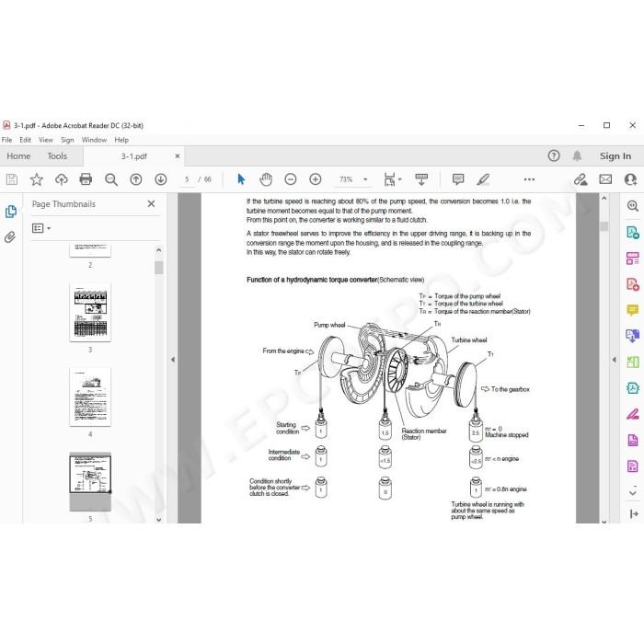The height and width of the screenshot is (644, 644).
Task: Click thumbnails panel scroll down arrow
Action: pyautogui.click(x=159, y=520)
